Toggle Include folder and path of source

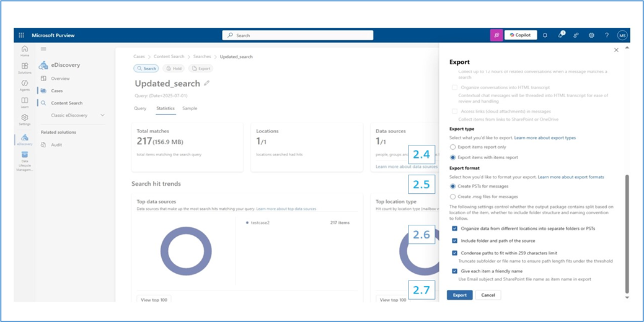[x=455, y=241]
